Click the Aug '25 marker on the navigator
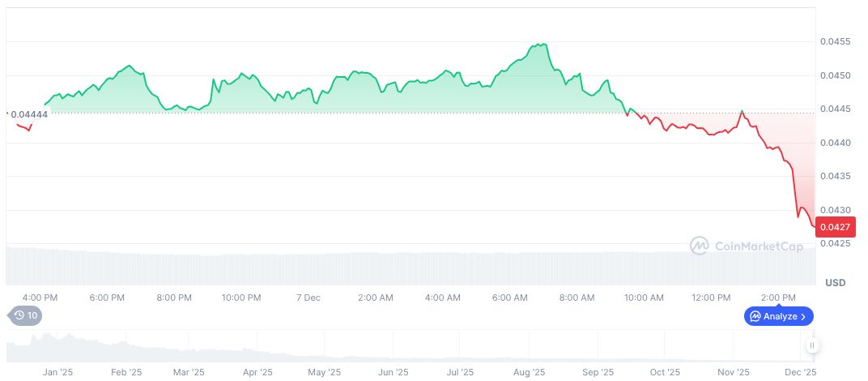 tap(528, 371)
